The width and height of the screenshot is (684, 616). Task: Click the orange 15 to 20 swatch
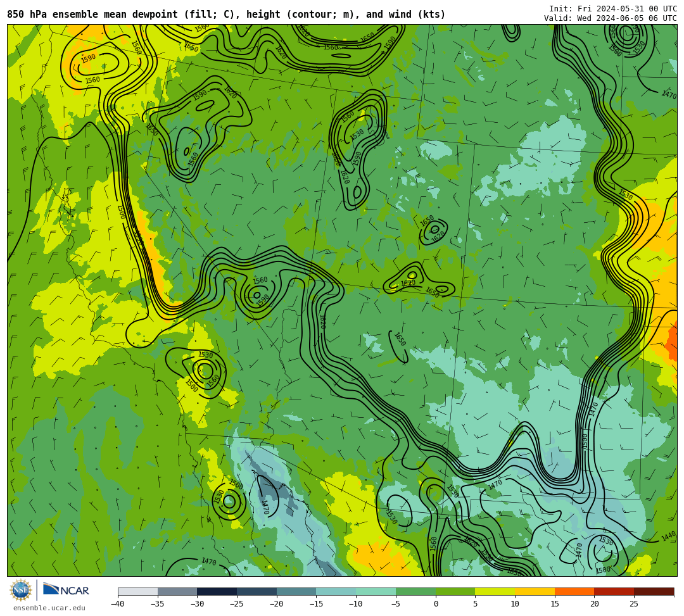574,591
